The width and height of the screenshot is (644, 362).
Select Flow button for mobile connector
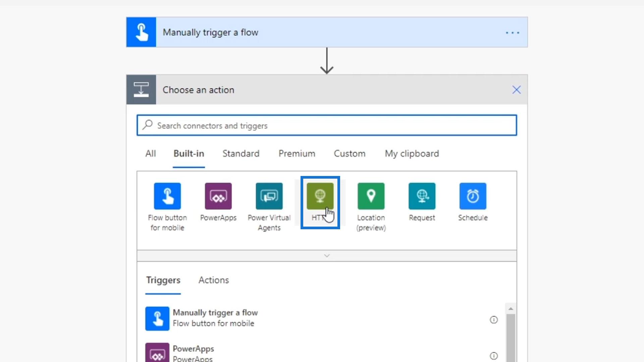tap(167, 196)
